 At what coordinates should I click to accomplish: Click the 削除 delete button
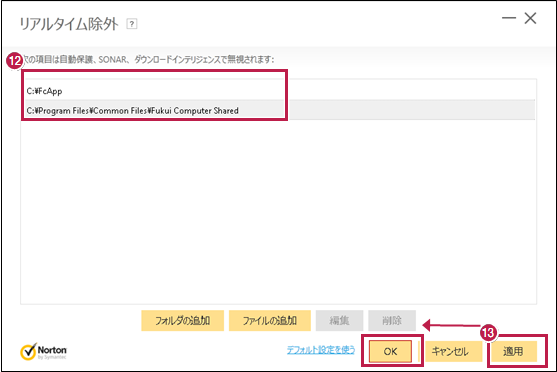[392, 320]
